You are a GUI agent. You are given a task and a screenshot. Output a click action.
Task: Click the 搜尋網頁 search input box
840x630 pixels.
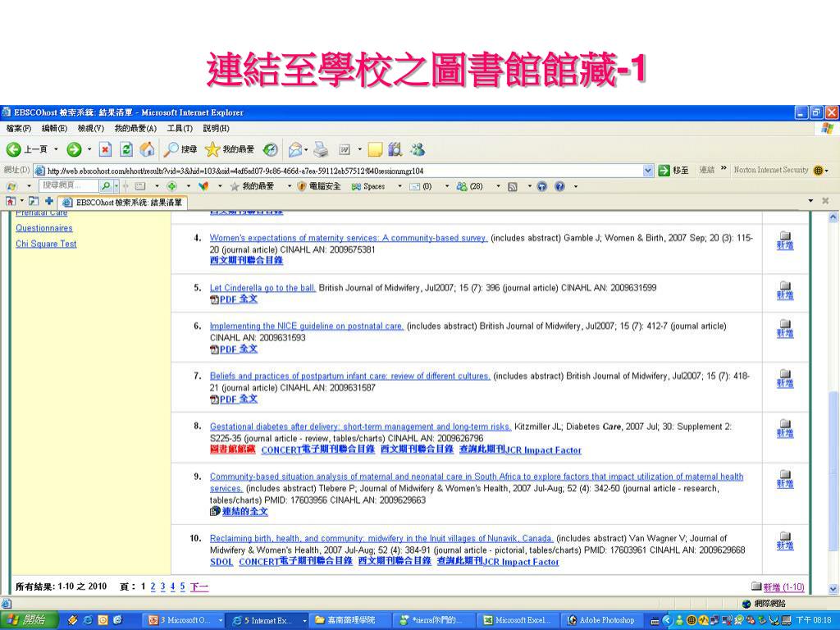tap(69, 186)
